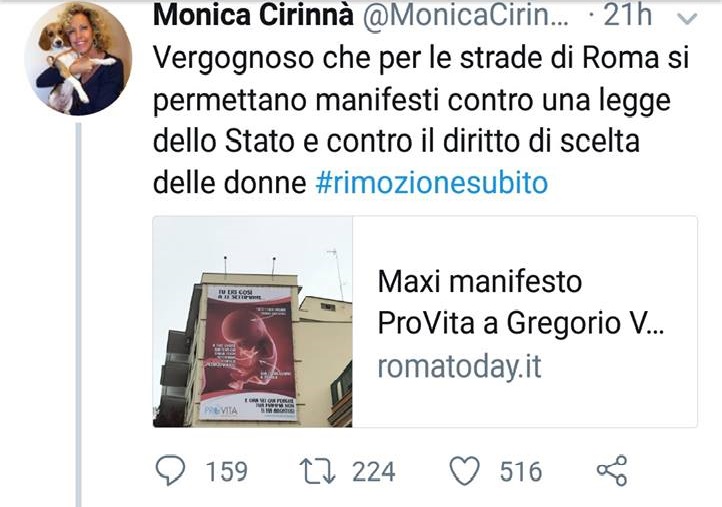Like the tweet with heart icon

click(464, 471)
